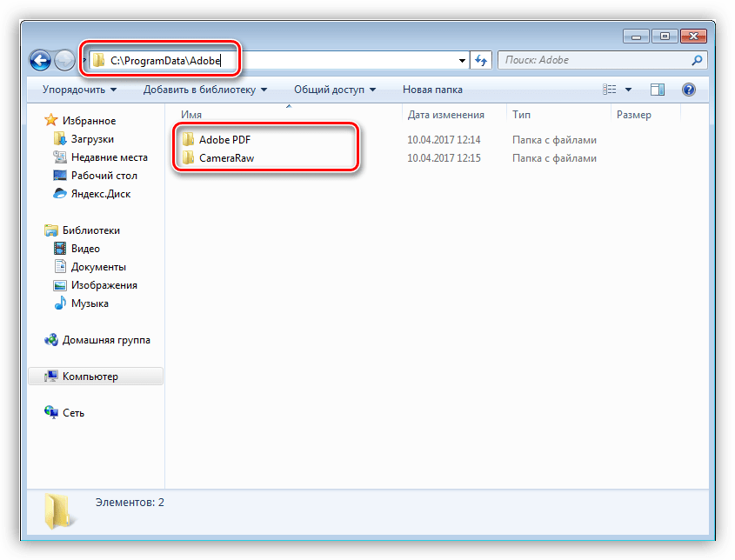Viewport: 735px width, 560px height.
Task: Click the "Adobe PDF" folder name
Action: [x=224, y=140]
